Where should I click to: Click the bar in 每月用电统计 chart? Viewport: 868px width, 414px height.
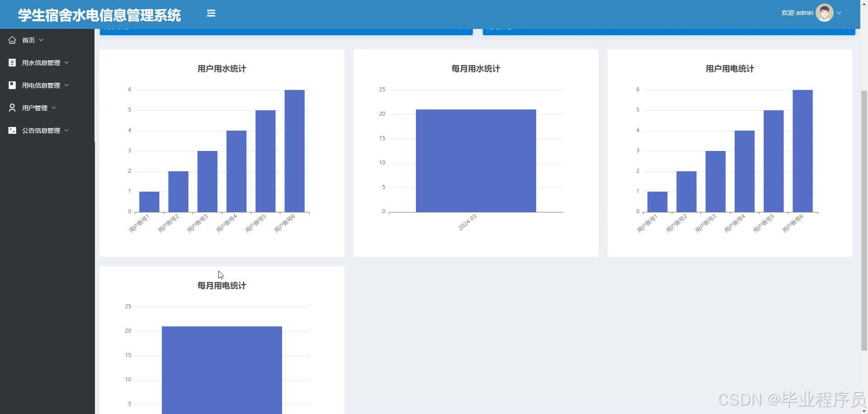click(222, 370)
